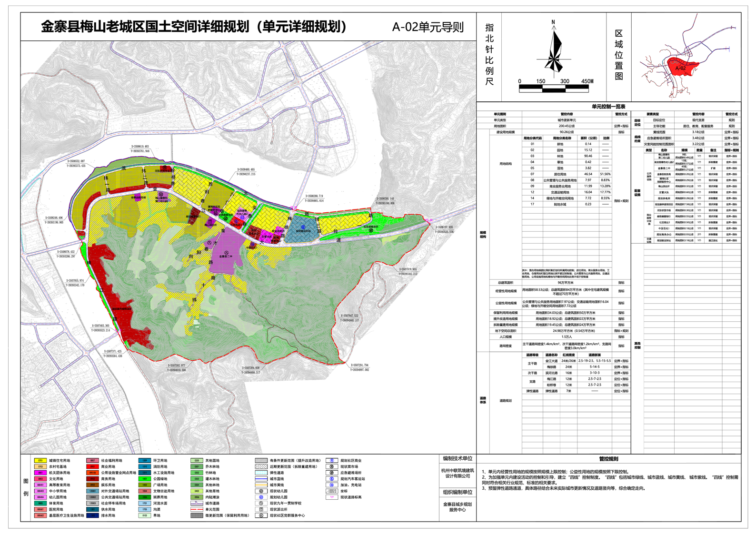The image size is (756, 534).
Task: Click the 河流水面 light blue legend swatch
Action: pos(144,503)
